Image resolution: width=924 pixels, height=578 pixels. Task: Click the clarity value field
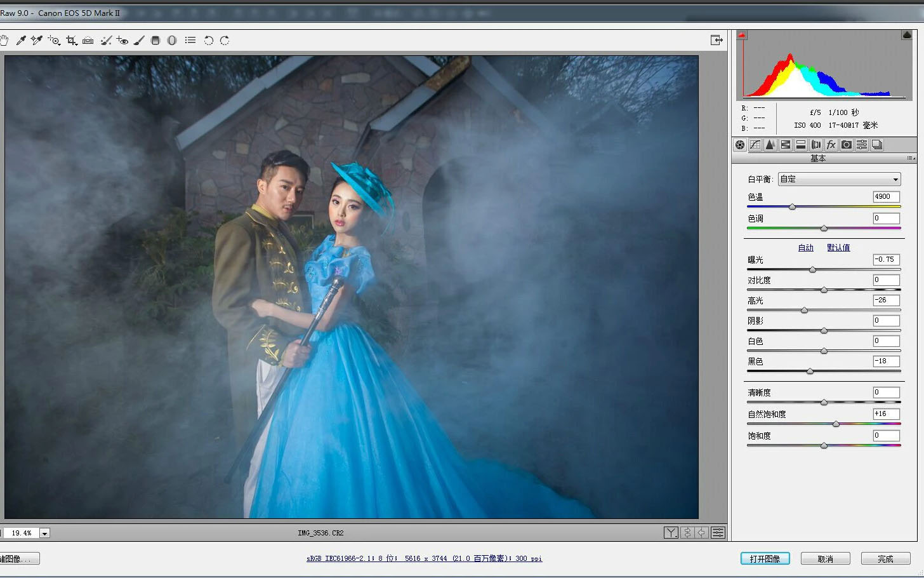point(886,393)
